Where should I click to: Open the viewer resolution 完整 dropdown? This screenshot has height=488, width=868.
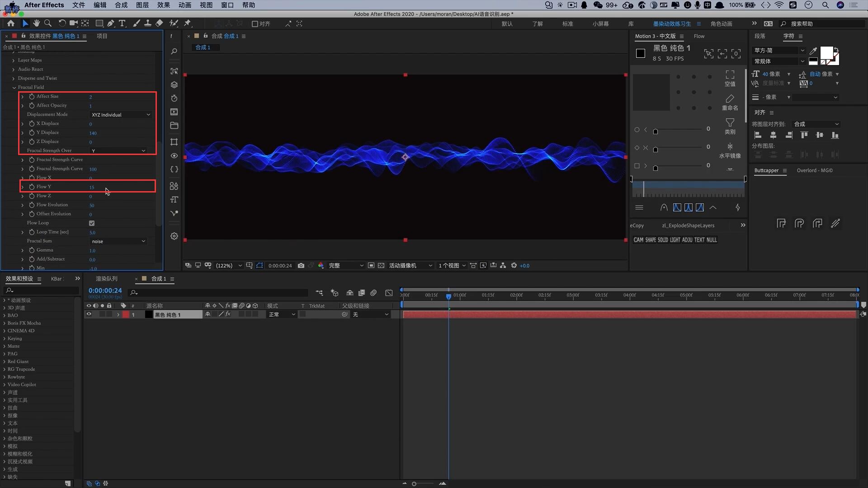pos(346,266)
